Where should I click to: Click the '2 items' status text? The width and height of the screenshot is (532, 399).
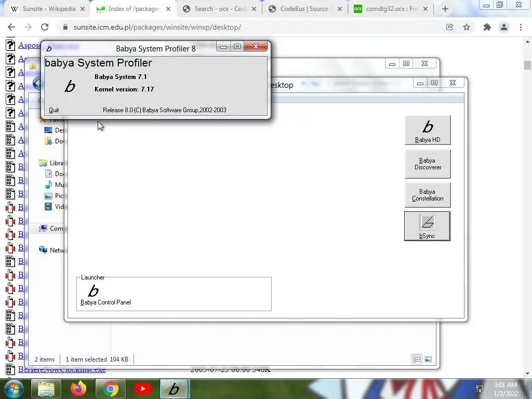tap(45, 360)
